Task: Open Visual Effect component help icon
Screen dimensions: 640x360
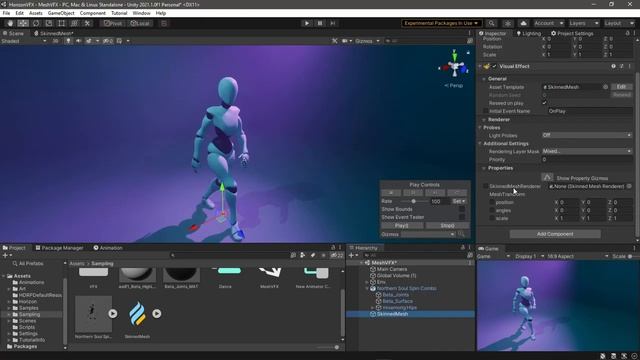Action: coord(613,66)
